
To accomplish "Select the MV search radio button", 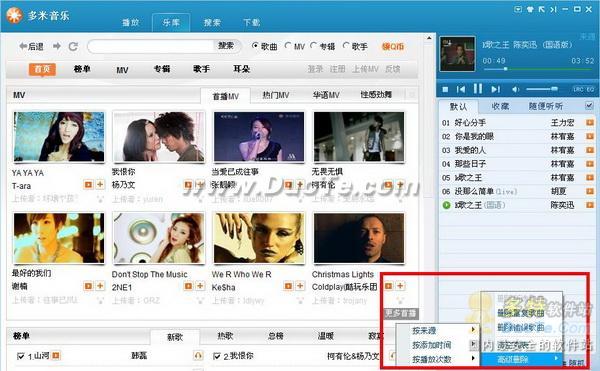I will point(288,46).
